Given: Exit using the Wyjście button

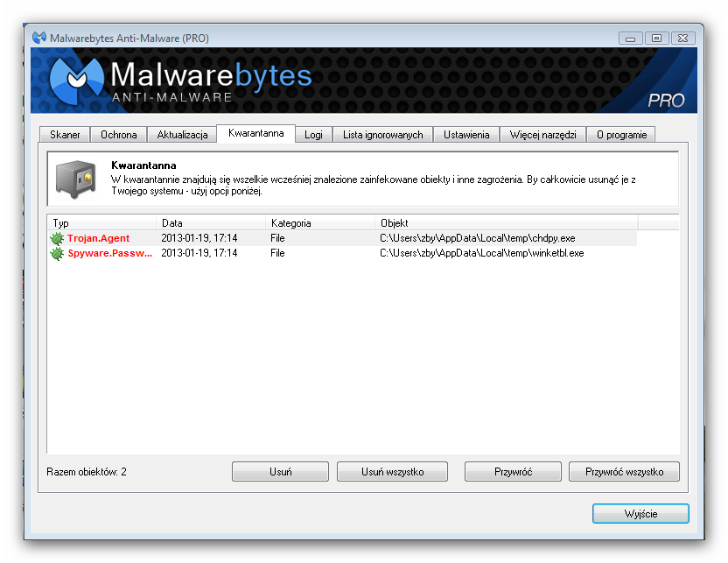Looking at the screenshot, I should (x=640, y=514).
